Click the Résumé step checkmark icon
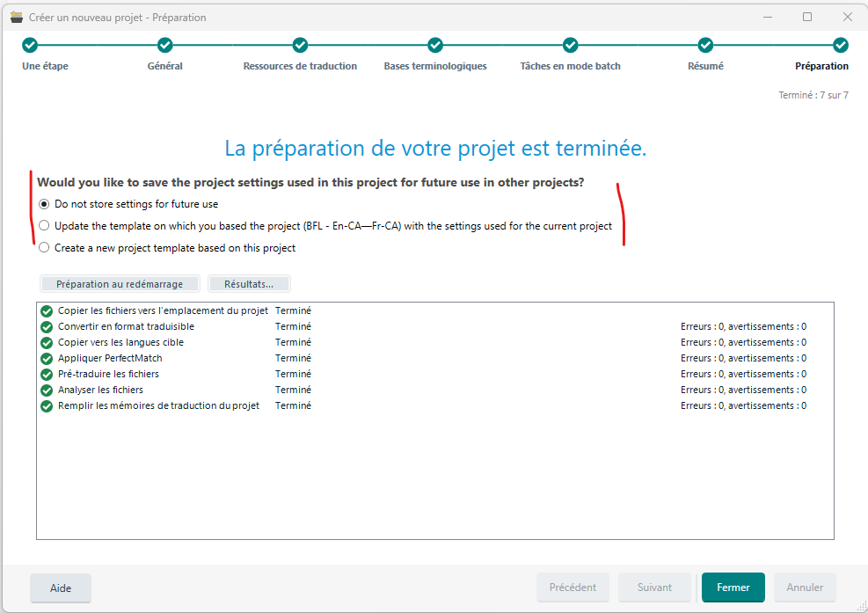This screenshot has width=868, height=613. click(x=705, y=45)
